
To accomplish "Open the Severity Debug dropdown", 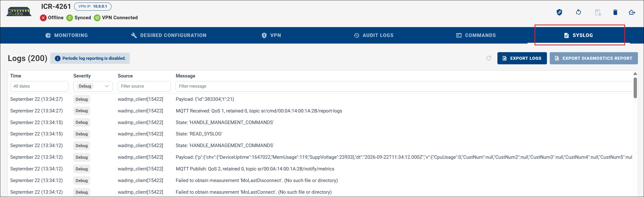I will click(93, 86).
